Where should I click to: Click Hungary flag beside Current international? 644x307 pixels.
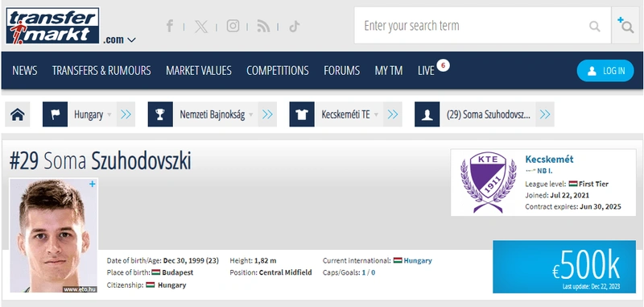click(x=398, y=260)
